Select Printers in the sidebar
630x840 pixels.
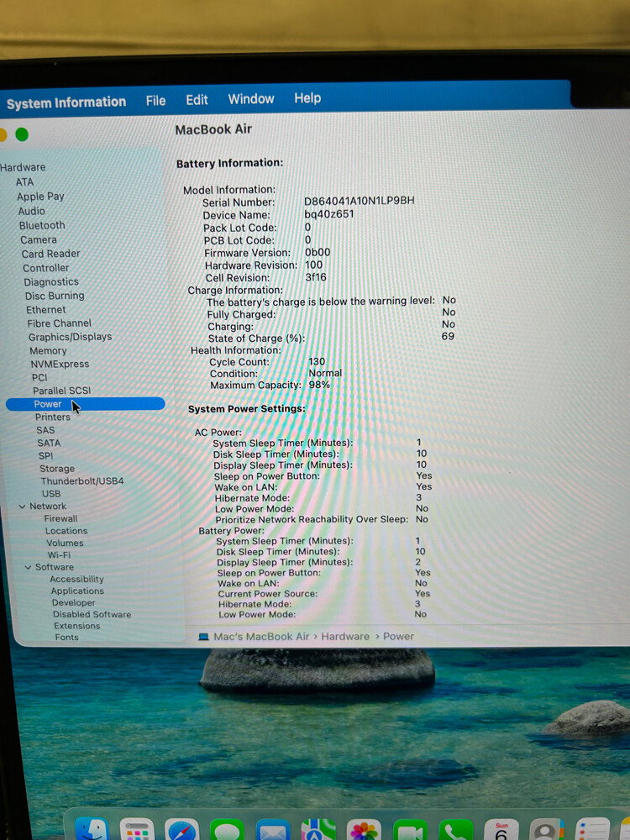click(53, 417)
